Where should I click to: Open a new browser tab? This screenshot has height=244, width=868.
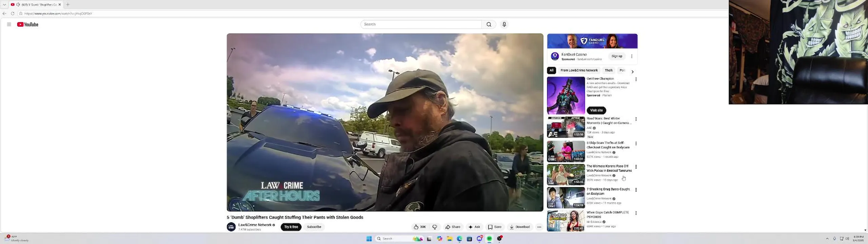68,4
